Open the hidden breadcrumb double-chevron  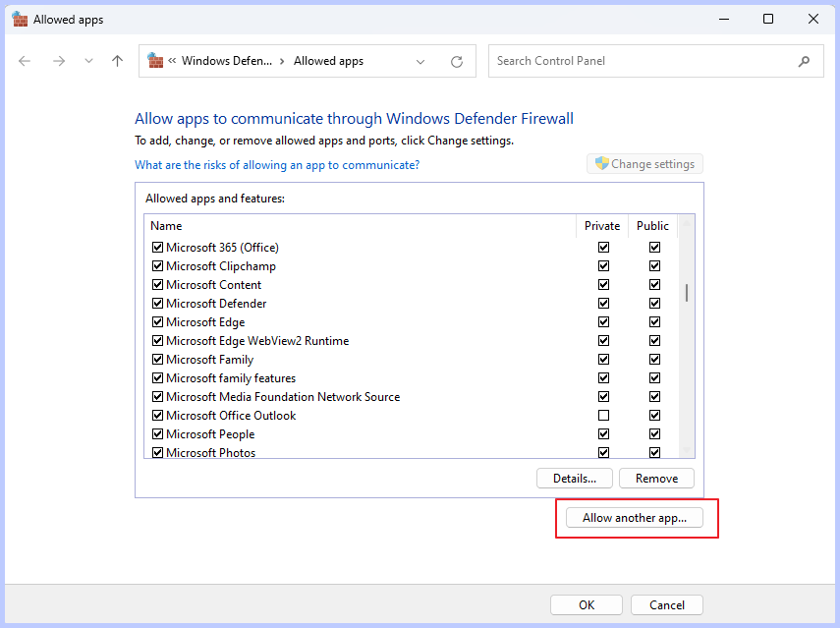click(172, 61)
